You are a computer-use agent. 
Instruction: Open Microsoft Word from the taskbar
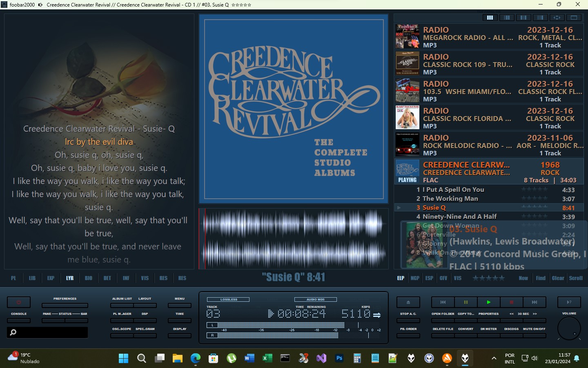pyautogui.click(x=249, y=359)
